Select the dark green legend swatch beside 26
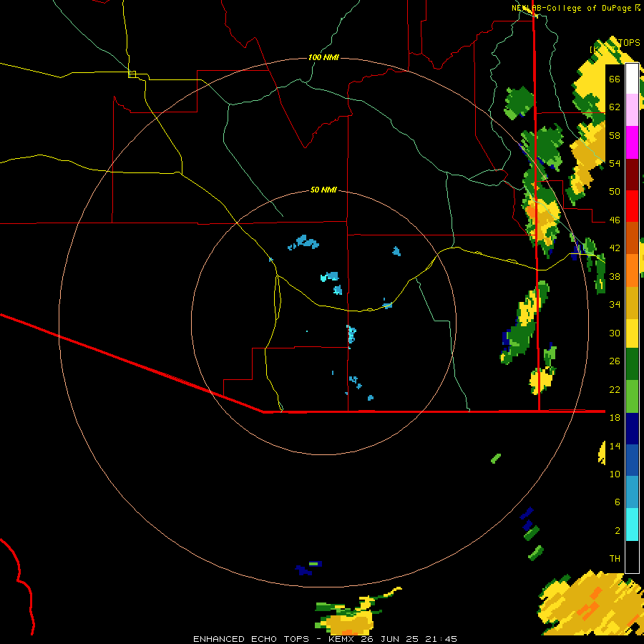This screenshot has height=644, width=644. click(x=632, y=364)
